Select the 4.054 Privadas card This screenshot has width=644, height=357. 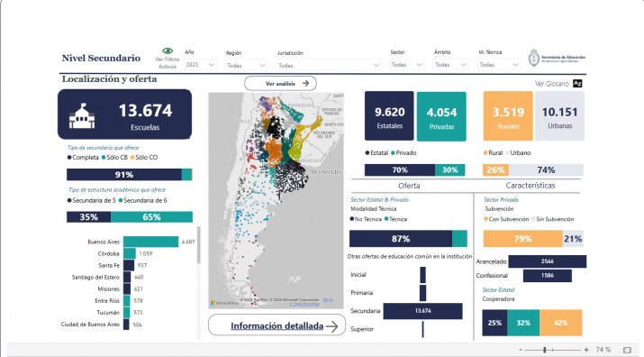(441, 116)
